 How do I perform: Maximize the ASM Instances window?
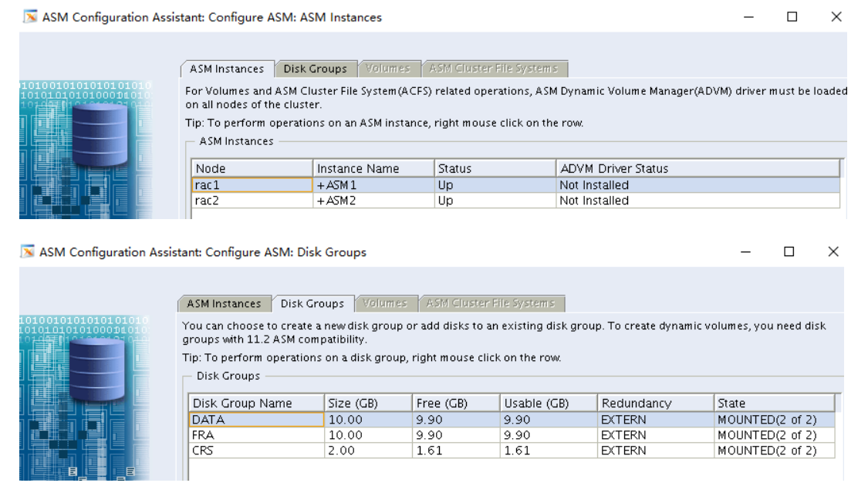click(792, 17)
